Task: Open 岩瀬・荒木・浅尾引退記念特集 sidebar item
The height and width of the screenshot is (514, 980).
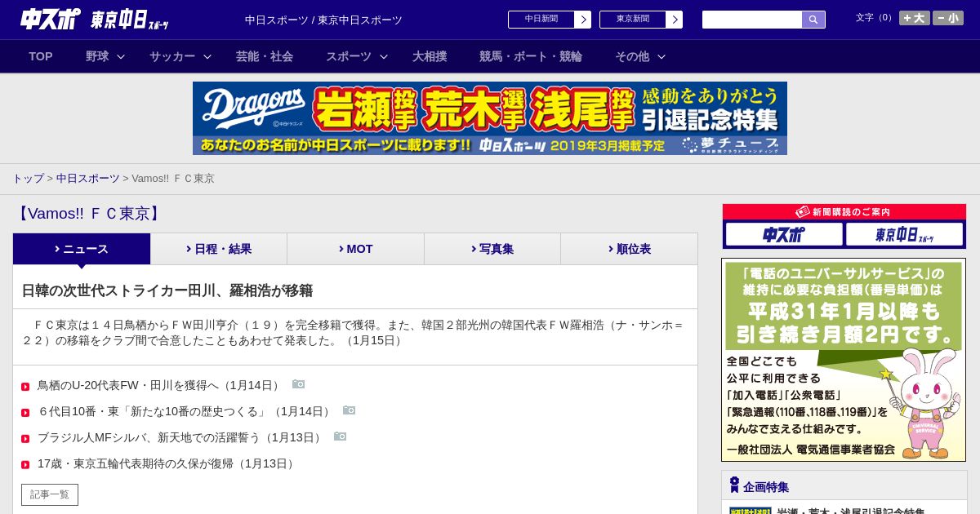Action: tap(851, 512)
